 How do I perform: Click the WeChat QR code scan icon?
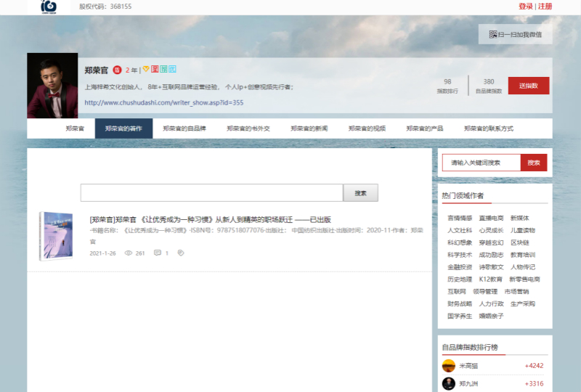(493, 34)
